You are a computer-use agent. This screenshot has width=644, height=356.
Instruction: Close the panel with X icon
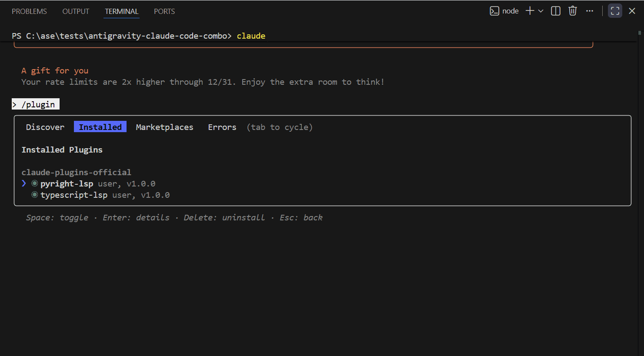click(632, 11)
